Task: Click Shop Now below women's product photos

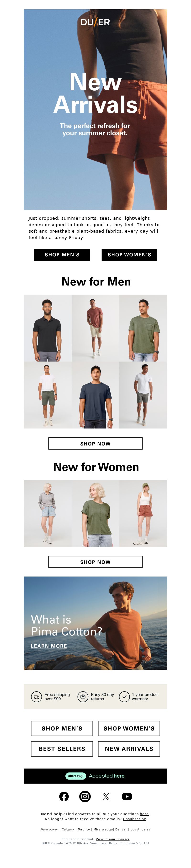Action: [x=95, y=562]
